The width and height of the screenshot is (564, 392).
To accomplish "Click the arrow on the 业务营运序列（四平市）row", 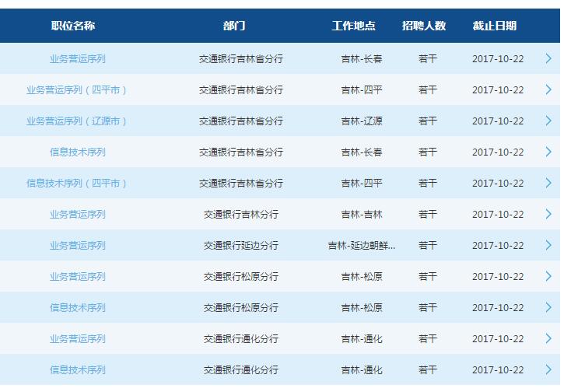I will point(548,89).
